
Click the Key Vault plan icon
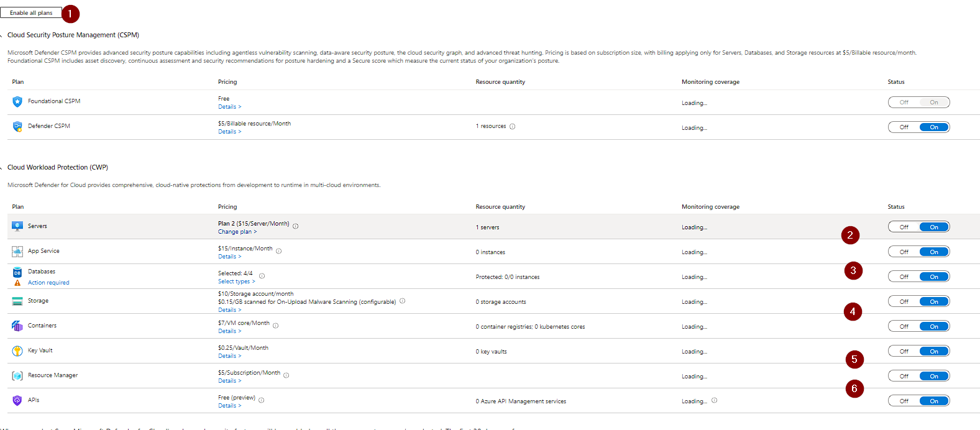17,350
